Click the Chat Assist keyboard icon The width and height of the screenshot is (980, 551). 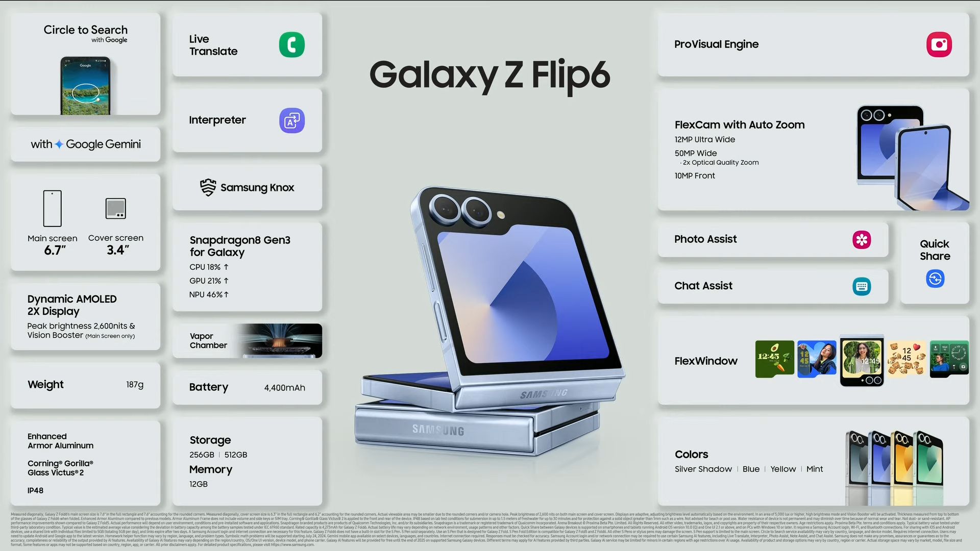tap(861, 286)
